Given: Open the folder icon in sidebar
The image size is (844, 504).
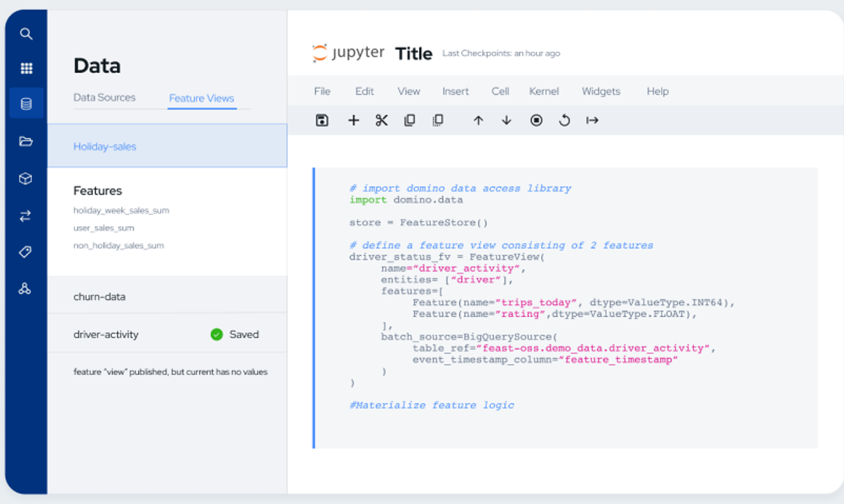Looking at the screenshot, I should (26, 141).
